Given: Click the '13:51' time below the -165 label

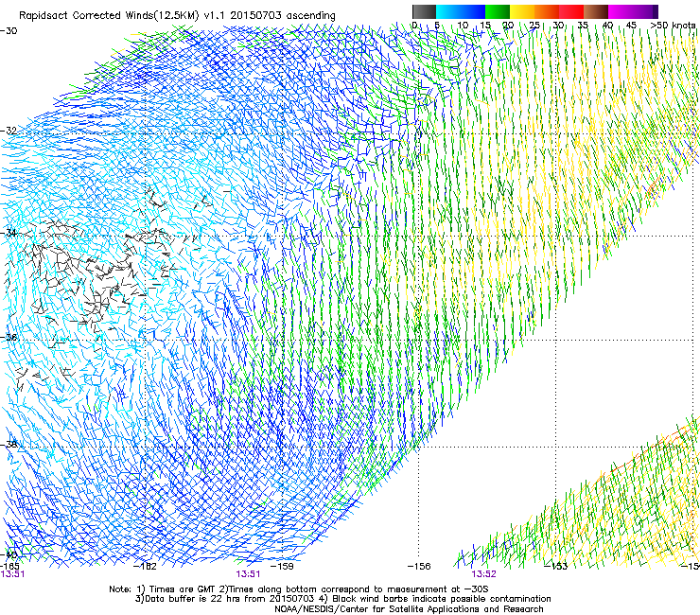Looking at the screenshot, I should [12, 574].
